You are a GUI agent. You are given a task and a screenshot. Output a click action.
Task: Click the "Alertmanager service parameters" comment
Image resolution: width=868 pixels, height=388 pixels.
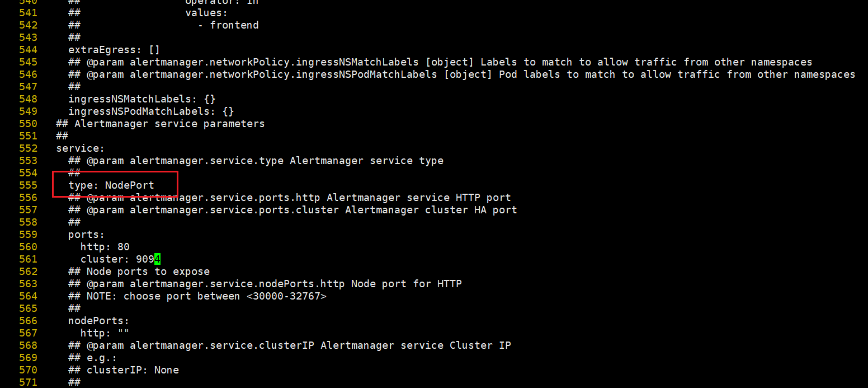[x=169, y=124]
